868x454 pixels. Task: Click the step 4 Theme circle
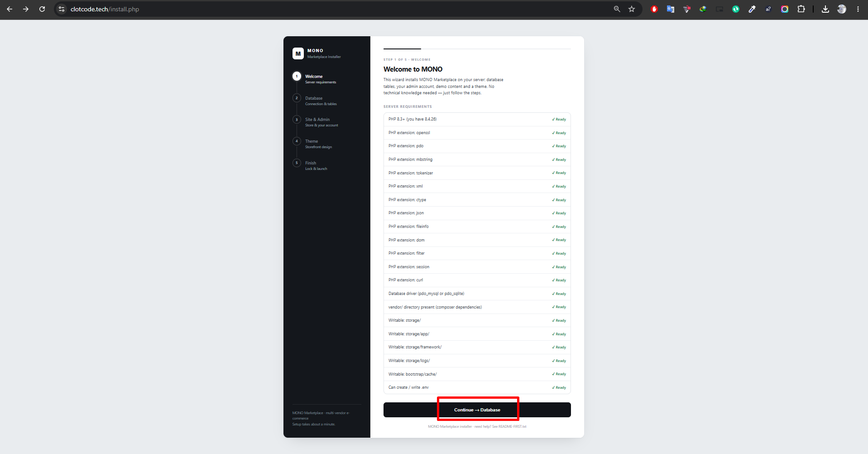tap(297, 141)
